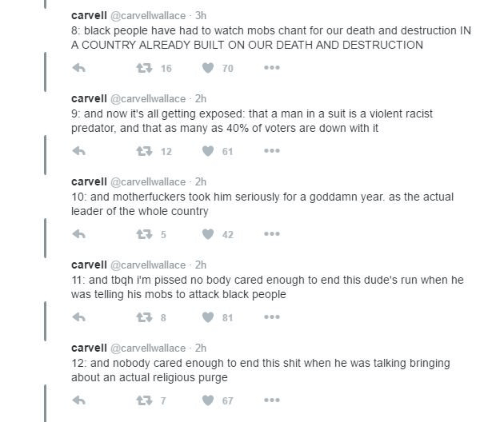Retweet tweet 9 with 12 retweets
Viewport: 504px width, 422px height.
pyautogui.click(x=145, y=151)
